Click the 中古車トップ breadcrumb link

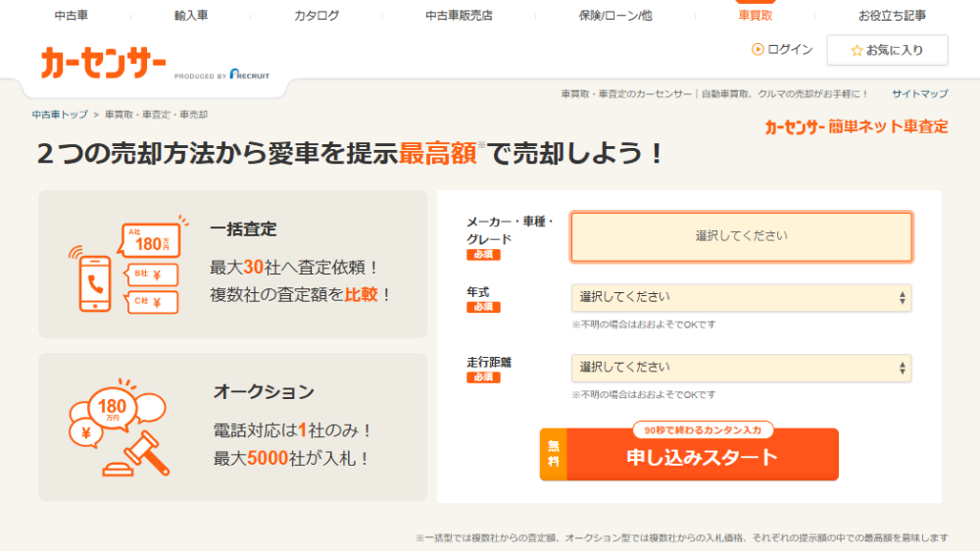(60, 115)
